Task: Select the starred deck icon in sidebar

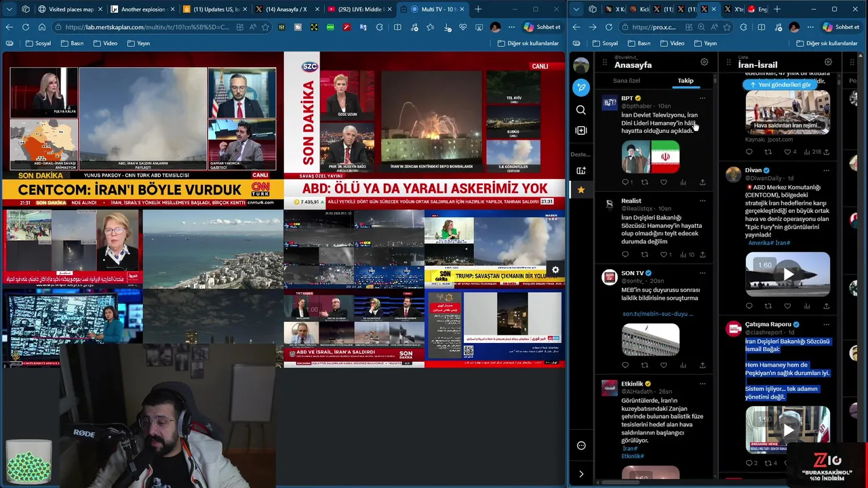Action: coord(581,190)
